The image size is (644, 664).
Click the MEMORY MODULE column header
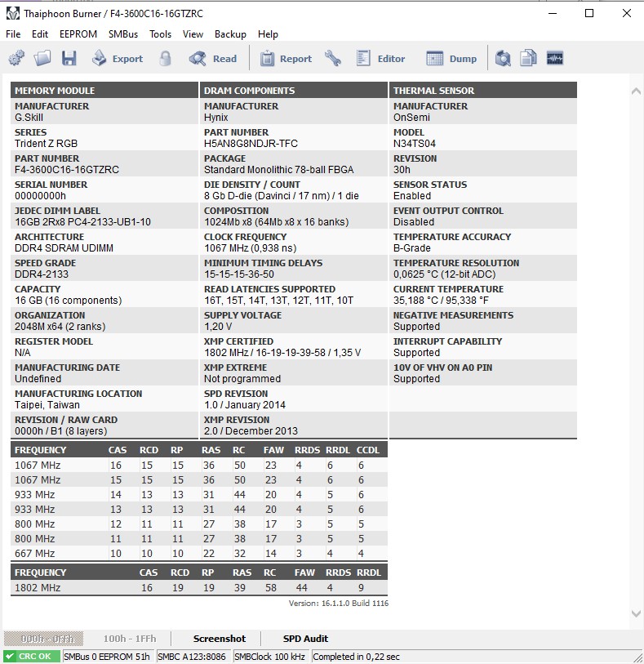point(104,91)
